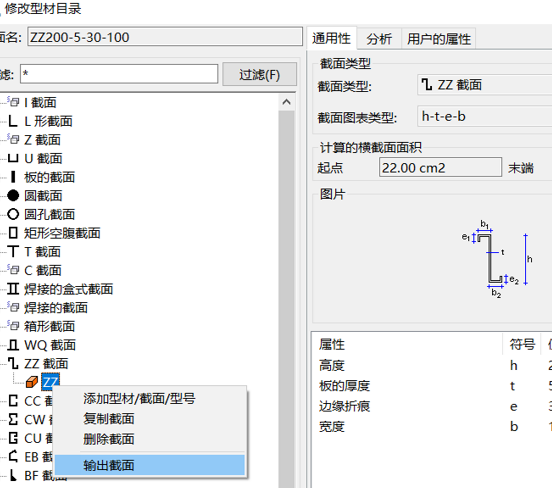This screenshot has width=552, height=488.
Task: Click the 焊接的截面 tree icon
Action: pos(13,308)
